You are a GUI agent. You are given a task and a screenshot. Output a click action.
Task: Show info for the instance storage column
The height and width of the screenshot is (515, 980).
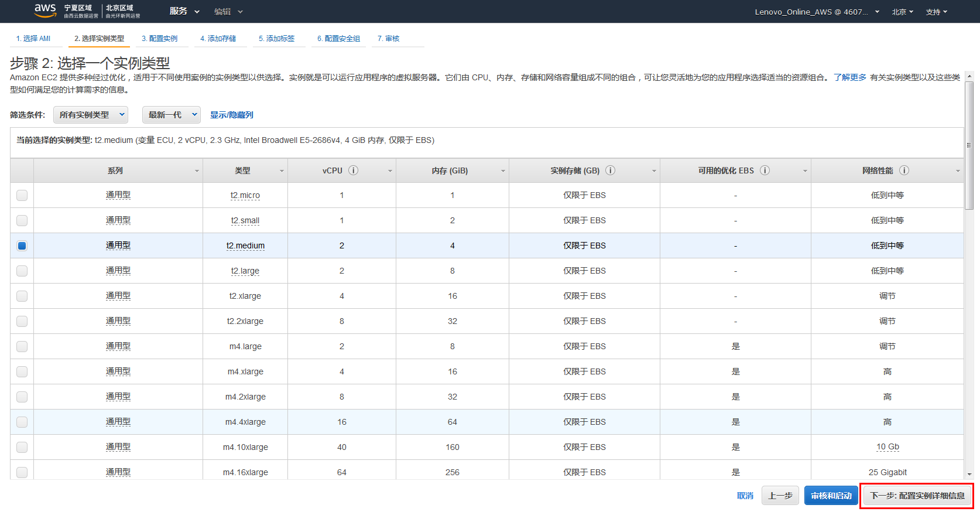point(610,170)
